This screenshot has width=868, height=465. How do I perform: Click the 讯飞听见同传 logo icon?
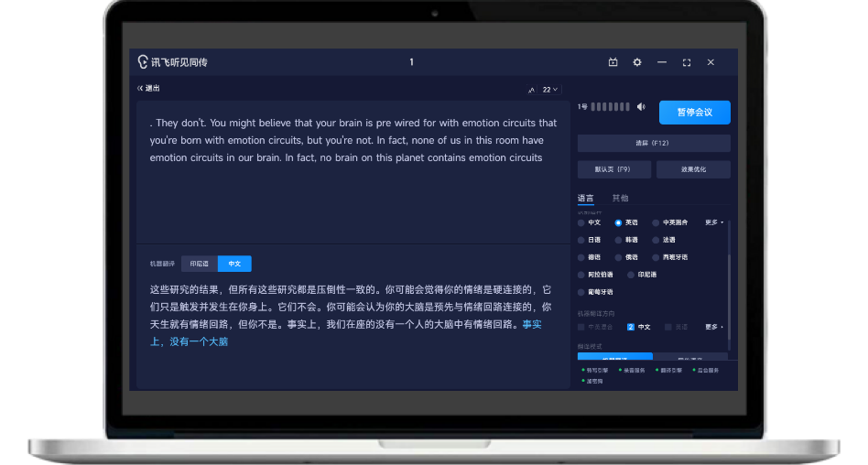tap(143, 62)
